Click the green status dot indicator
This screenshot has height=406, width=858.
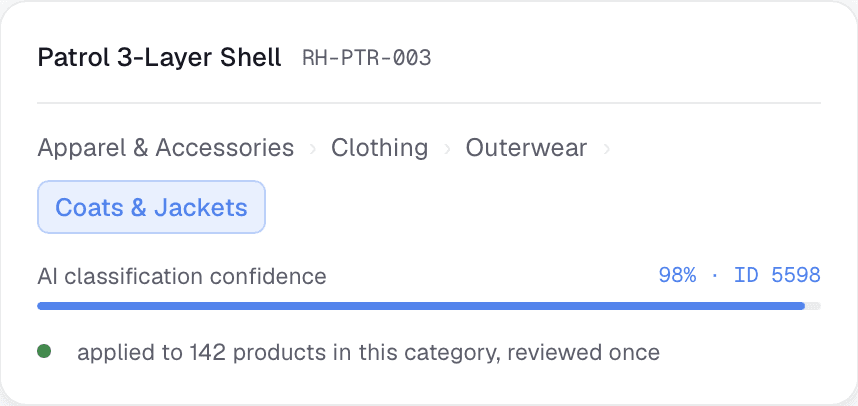(x=44, y=351)
